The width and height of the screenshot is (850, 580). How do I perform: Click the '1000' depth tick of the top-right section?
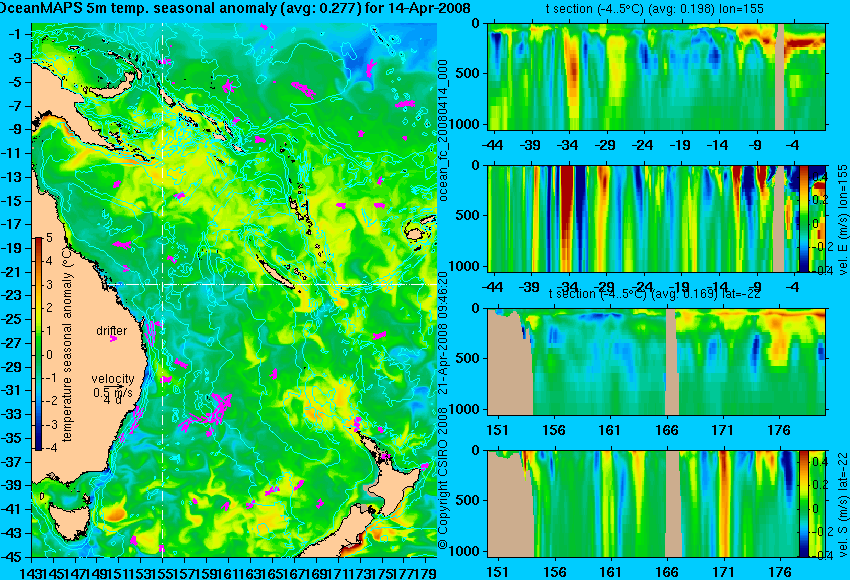[x=466, y=125]
